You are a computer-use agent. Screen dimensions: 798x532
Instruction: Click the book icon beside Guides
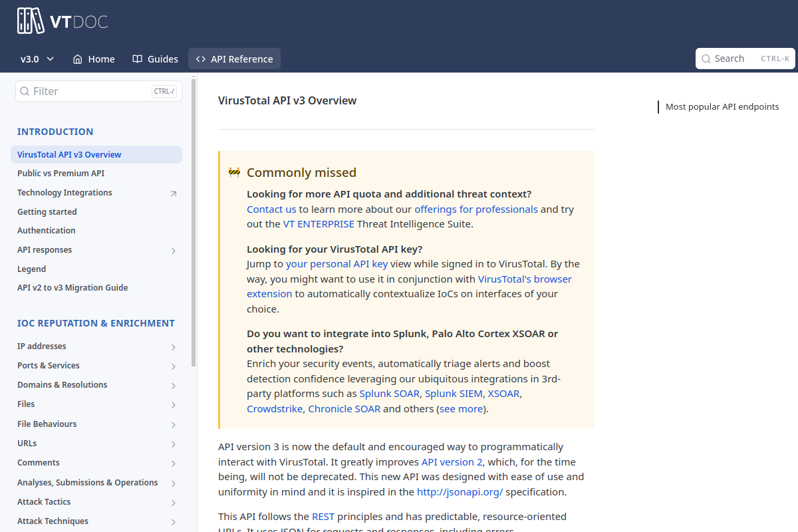coord(138,59)
